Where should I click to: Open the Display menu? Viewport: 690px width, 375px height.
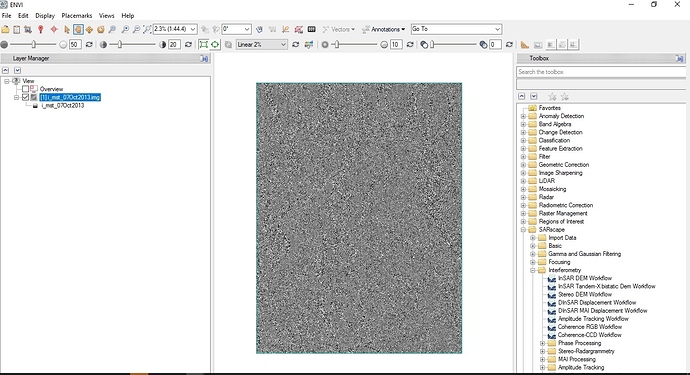click(x=45, y=15)
